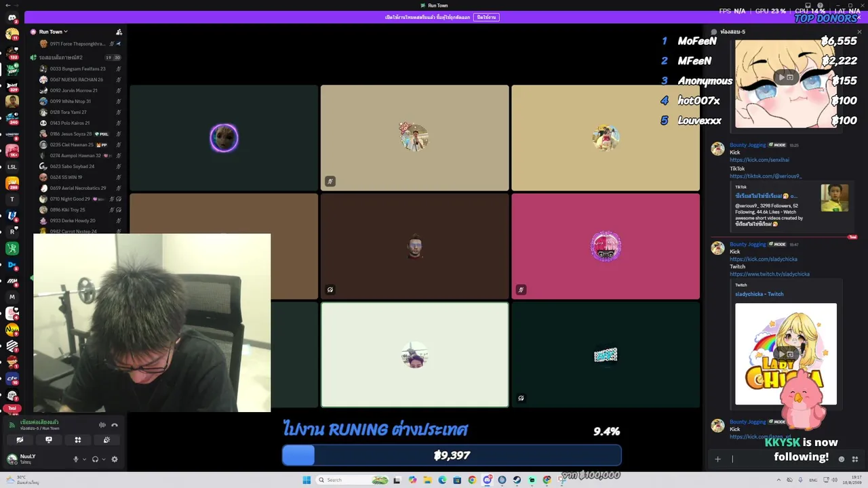Open Discord direct messages home icon
The image size is (868, 488).
click(x=12, y=18)
